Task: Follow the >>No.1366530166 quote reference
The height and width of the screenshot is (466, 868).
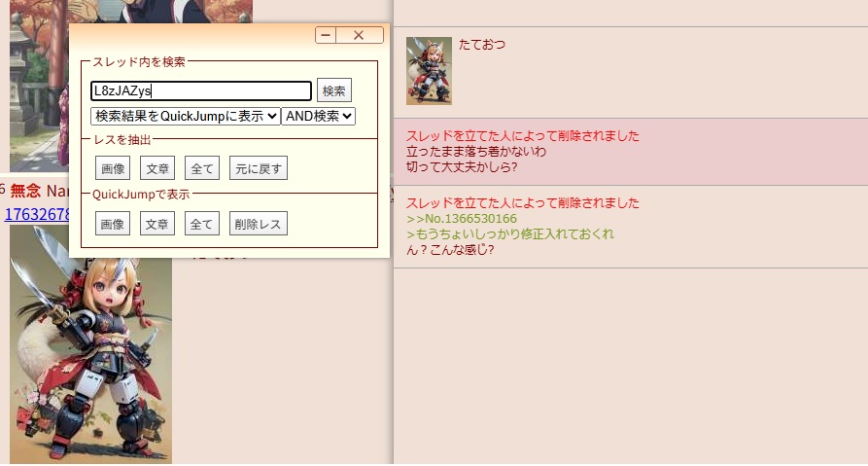Action: pyautogui.click(x=461, y=219)
